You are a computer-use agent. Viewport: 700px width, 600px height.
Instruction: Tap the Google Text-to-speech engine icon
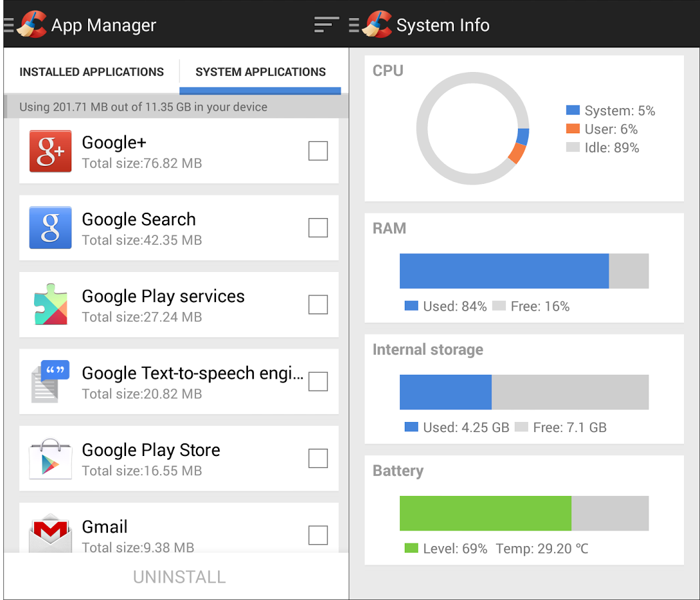click(x=51, y=381)
